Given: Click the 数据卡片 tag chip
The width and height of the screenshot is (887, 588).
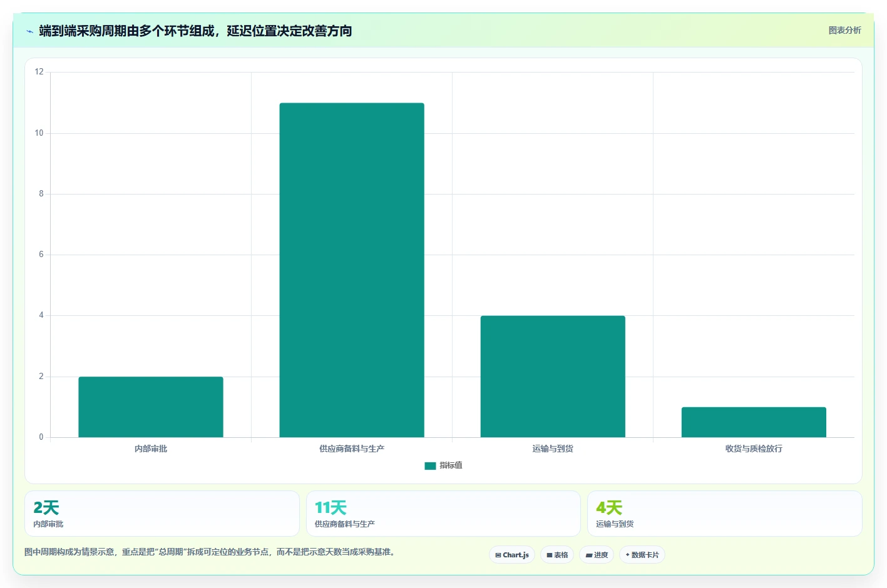Looking at the screenshot, I should pyautogui.click(x=642, y=555).
